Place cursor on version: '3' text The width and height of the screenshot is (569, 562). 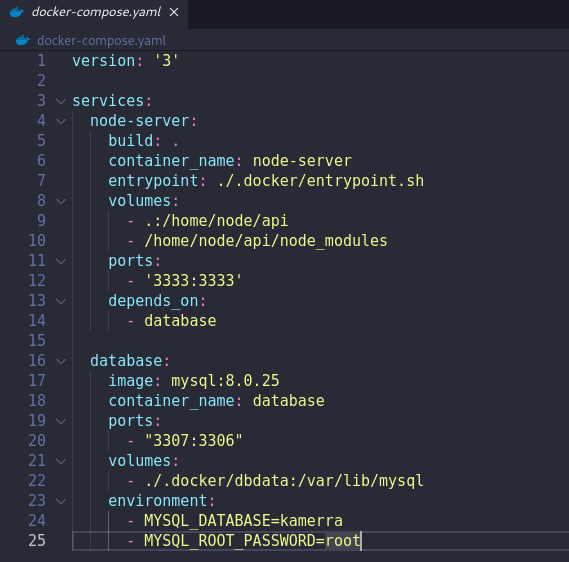[x=126, y=61]
